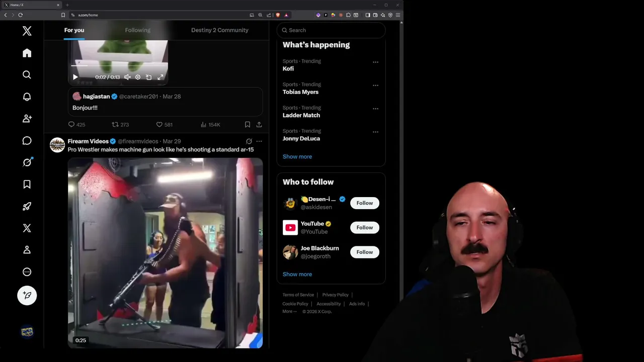This screenshot has height=362, width=644.
Task: Open Notifications bell in sidebar
Action: point(27,97)
